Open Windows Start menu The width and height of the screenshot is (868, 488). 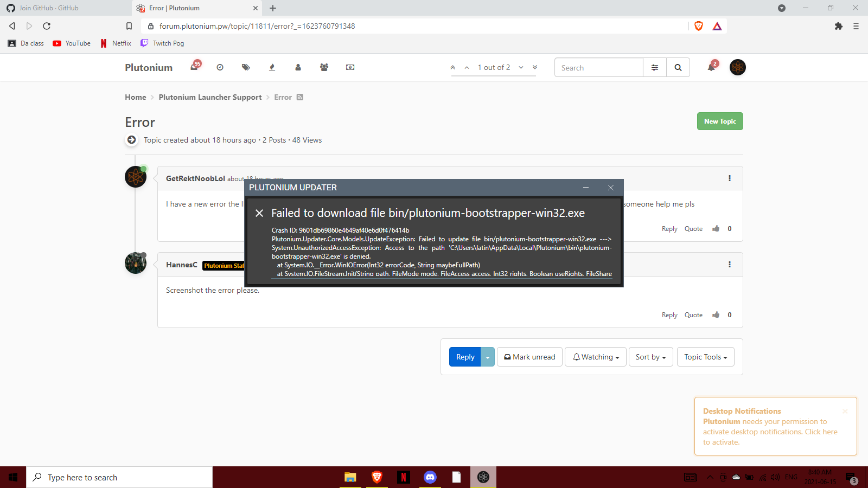[13, 477]
